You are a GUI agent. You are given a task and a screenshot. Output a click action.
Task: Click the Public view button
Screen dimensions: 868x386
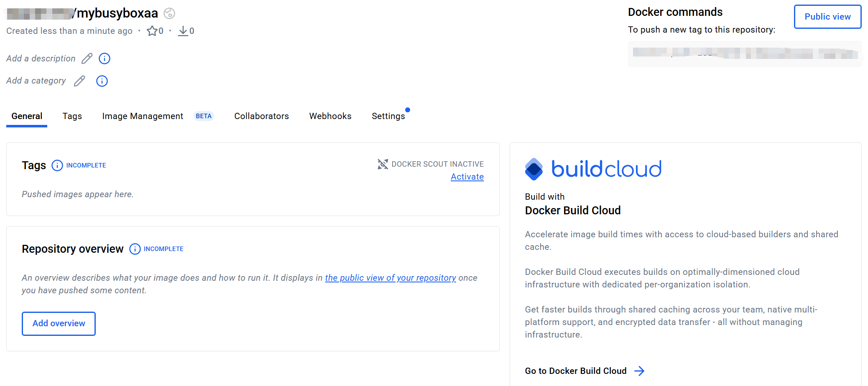pos(828,17)
